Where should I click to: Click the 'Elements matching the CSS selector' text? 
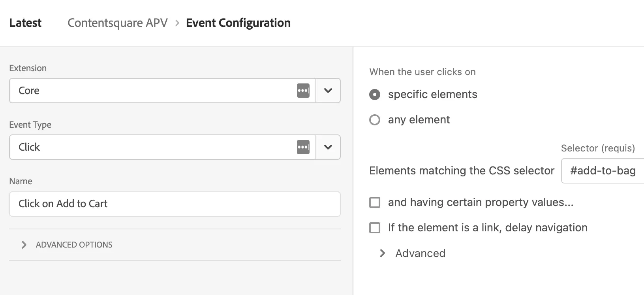tap(462, 171)
